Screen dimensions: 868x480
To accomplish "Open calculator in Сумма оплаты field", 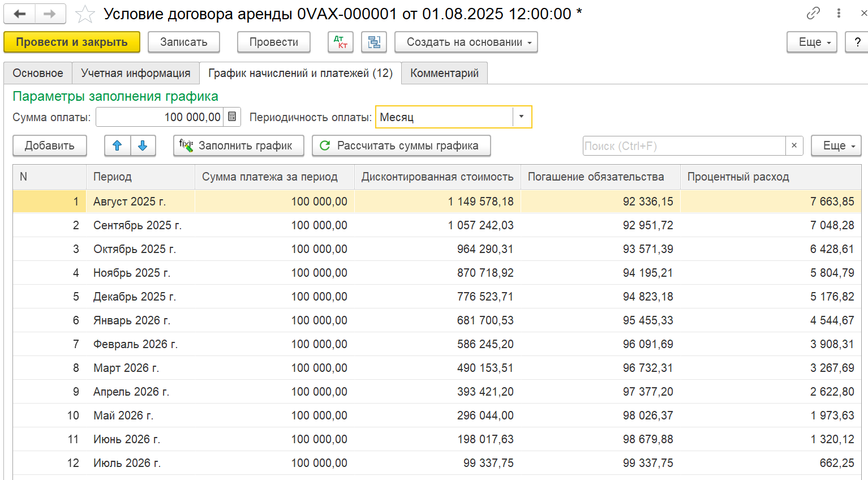I will click(x=232, y=117).
